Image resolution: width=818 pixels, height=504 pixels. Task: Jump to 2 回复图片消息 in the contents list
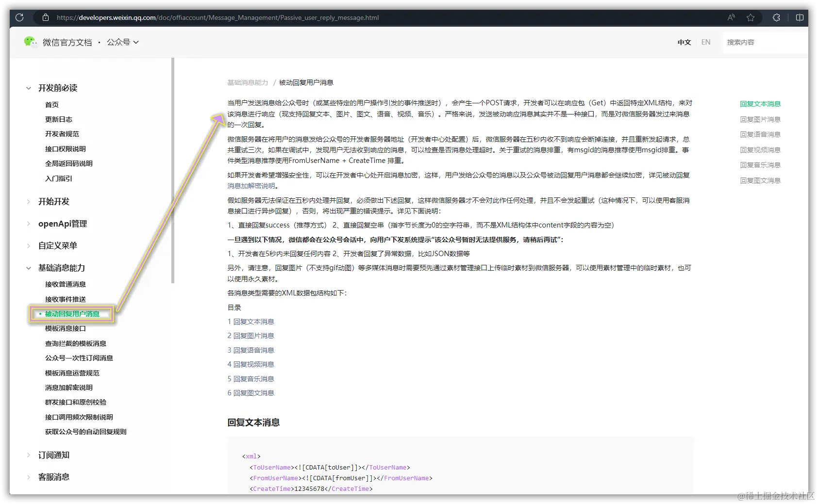251,336
